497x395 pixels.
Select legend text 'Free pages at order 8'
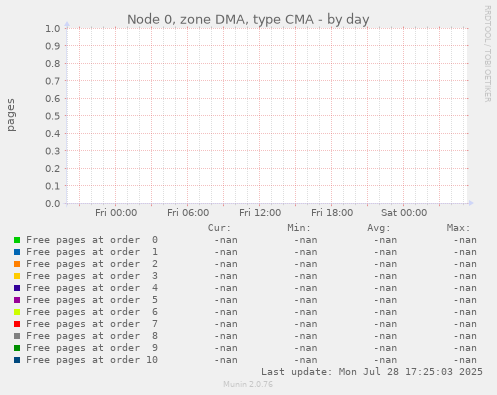tap(92, 336)
